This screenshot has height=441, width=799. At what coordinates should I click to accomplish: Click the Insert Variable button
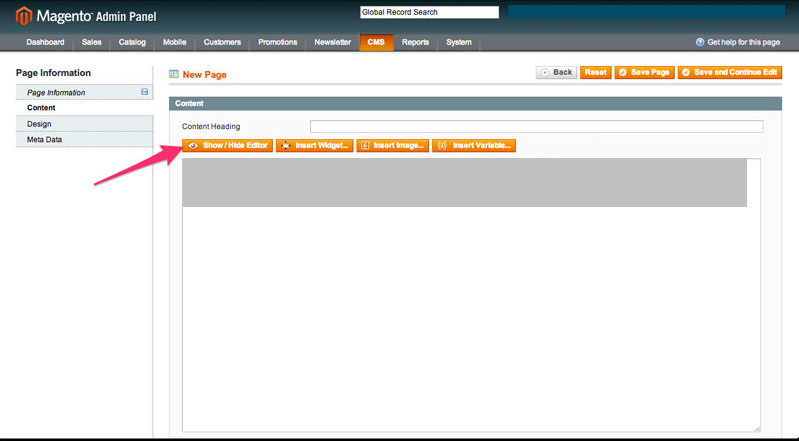point(474,145)
